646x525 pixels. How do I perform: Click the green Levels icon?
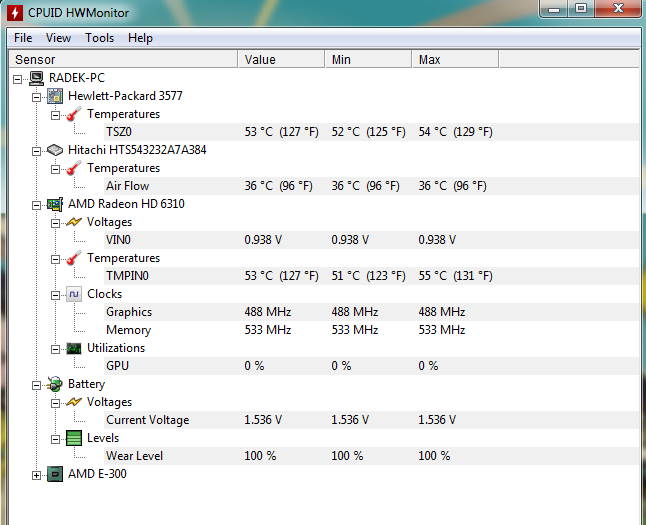point(74,438)
